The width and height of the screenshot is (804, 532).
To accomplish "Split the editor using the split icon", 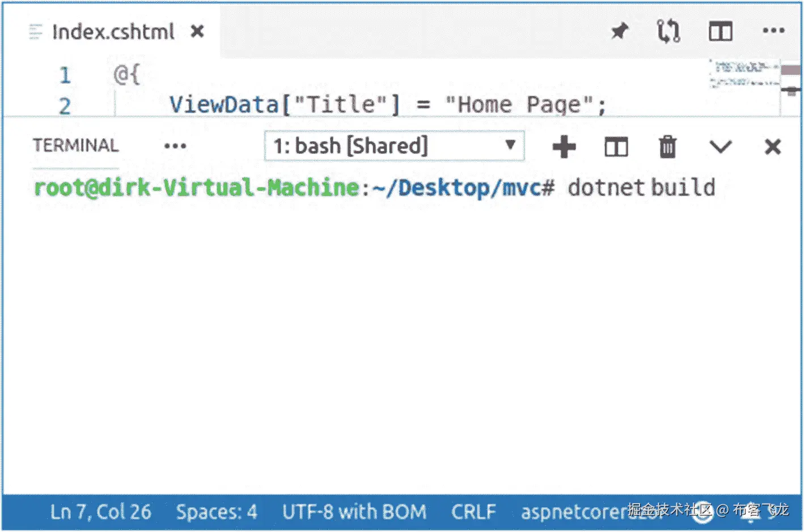I will pyautogui.click(x=720, y=32).
